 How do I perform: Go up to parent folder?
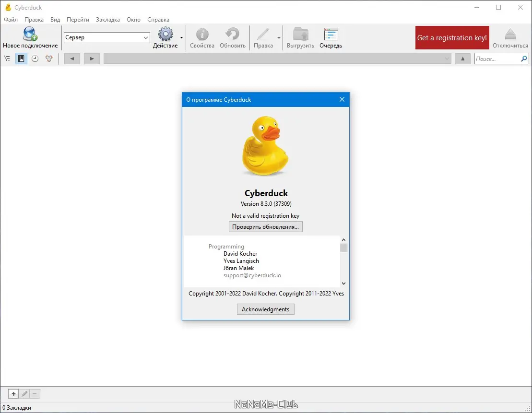[462, 59]
